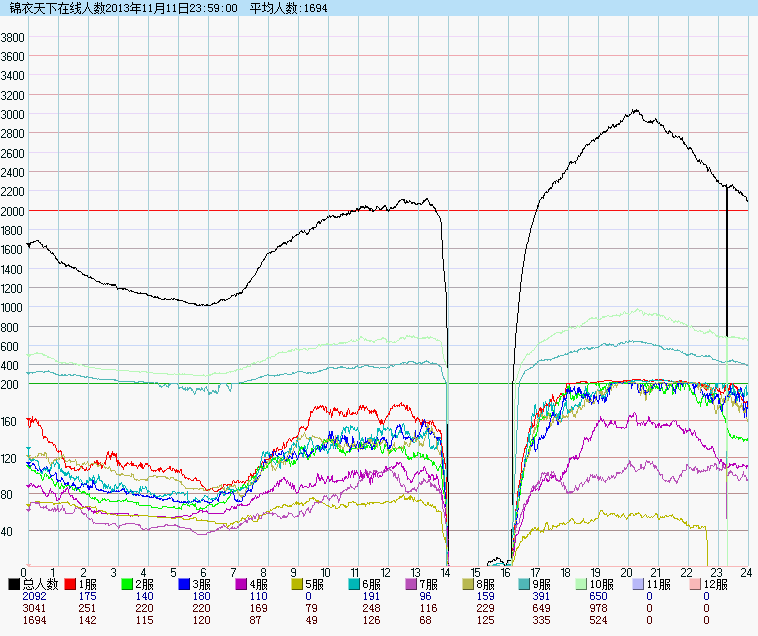Click the 2092 current value under 总人数

pos(34,596)
